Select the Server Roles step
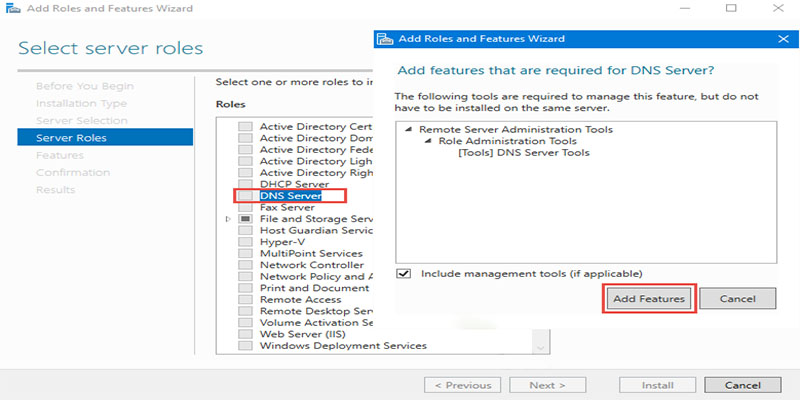Screen dimensions: 800x400 (x=105, y=138)
